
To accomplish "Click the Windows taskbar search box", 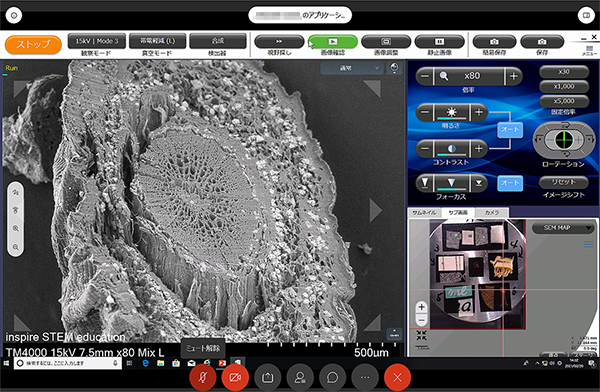I will pyautogui.click(x=68, y=363).
